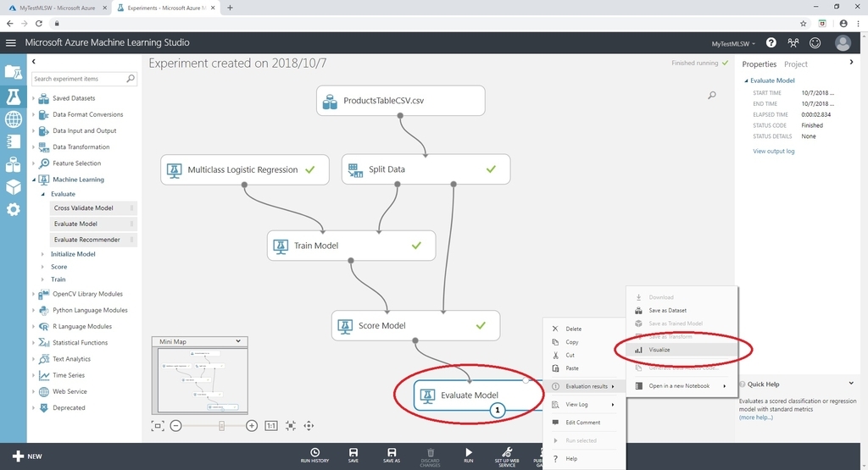Choose Open in a new Notebook
The width and height of the screenshot is (868, 470).
[x=682, y=386]
